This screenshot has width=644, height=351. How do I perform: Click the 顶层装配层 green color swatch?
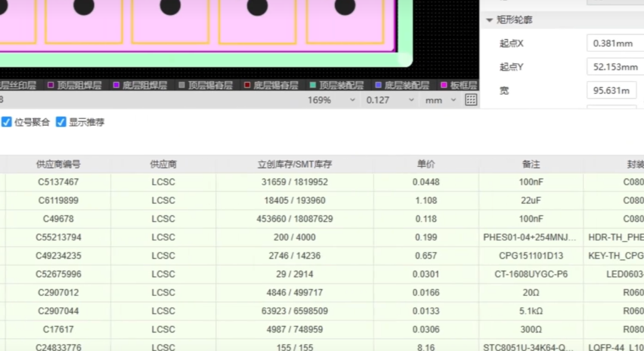[313, 85]
